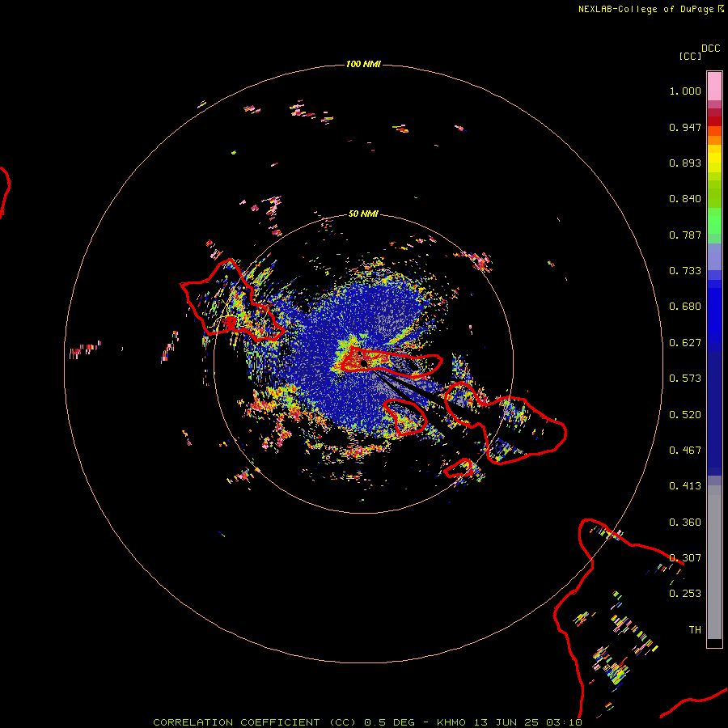728x728 pixels.
Task: Pick the pink segment atop the color bar
Action: [x=714, y=87]
